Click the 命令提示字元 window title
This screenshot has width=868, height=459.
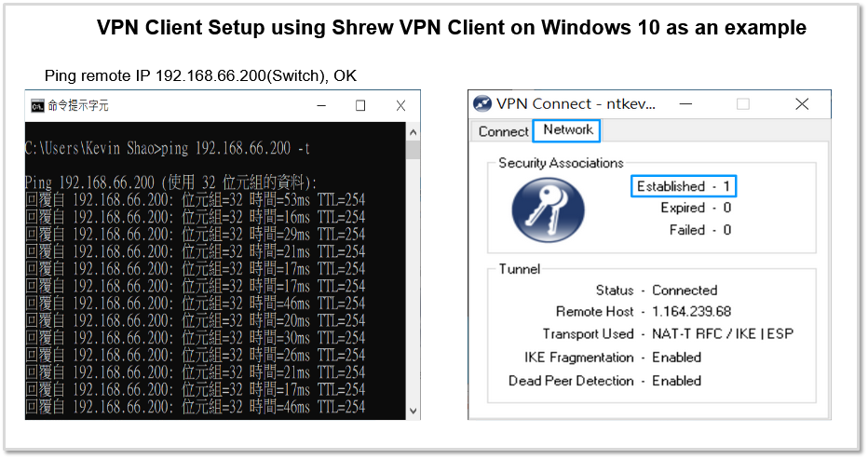pyautogui.click(x=78, y=106)
